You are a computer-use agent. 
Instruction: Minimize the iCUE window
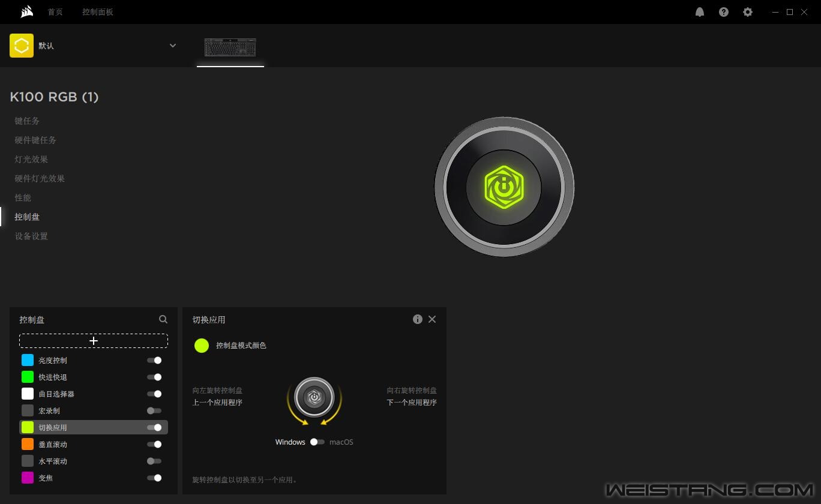click(x=776, y=12)
